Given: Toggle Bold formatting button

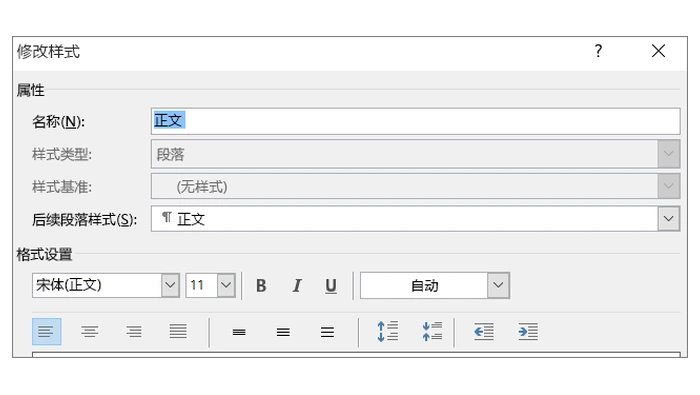Looking at the screenshot, I should (x=261, y=286).
